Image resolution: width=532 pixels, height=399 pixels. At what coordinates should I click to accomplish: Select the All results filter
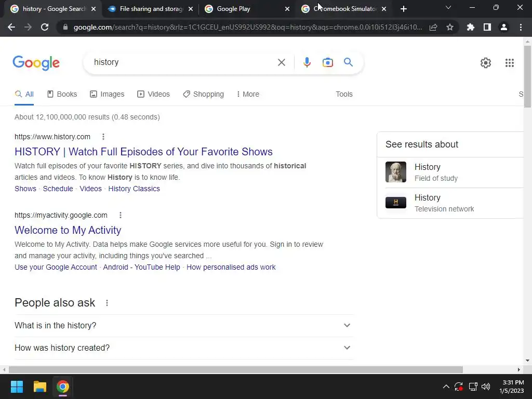click(x=24, y=94)
